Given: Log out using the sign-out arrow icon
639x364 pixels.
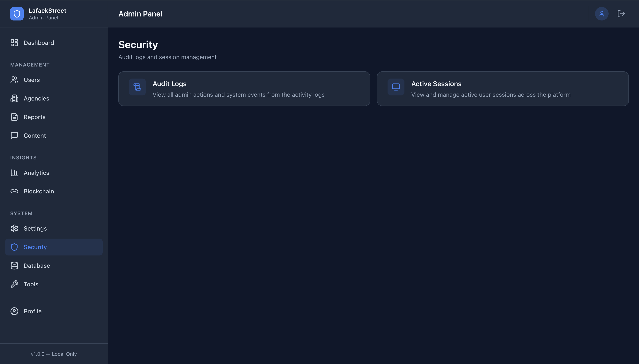Looking at the screenshot, I should pos(621,14).
